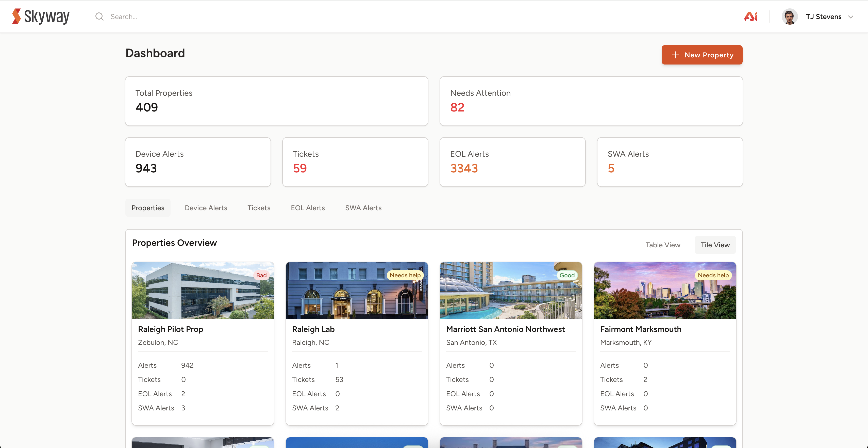Click the 'Good' status badge on Marriott San Antonio

coord(567,275)
